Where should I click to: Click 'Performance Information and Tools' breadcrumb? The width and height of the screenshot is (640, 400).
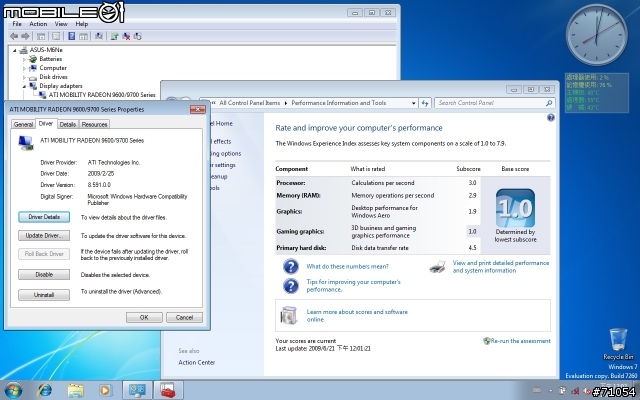[x=338, y=103]
